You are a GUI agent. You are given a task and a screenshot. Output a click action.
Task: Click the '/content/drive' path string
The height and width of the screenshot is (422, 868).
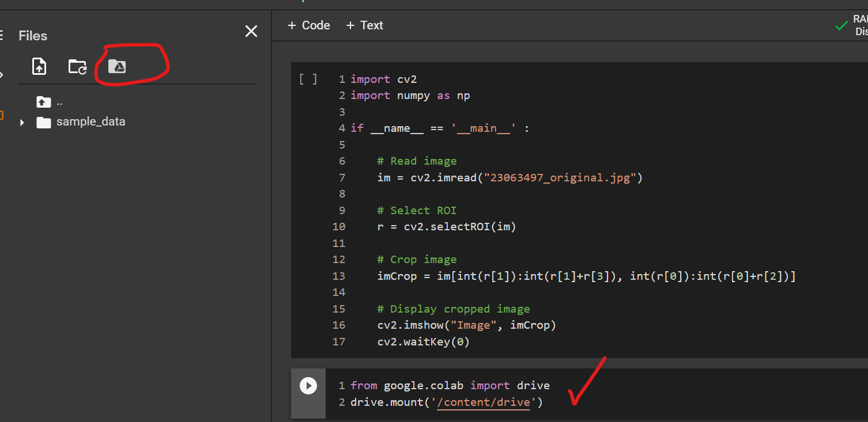tap(483, 402)
